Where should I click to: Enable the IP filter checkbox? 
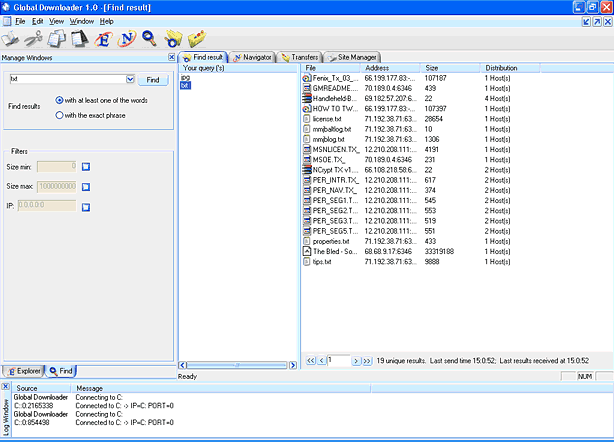point(86,207)
